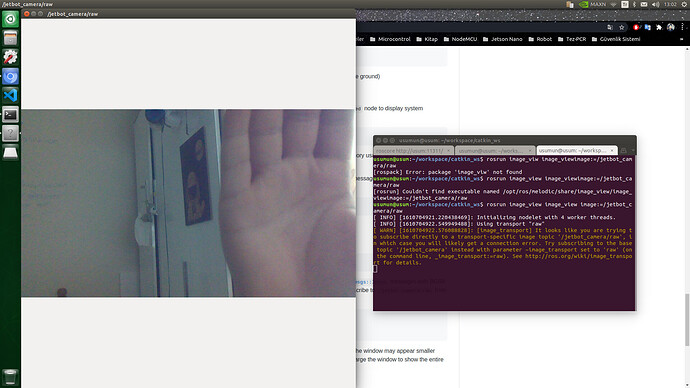Close the jetbot_camera/raw image window
690x388 pixels.
(x=27, y=14)
